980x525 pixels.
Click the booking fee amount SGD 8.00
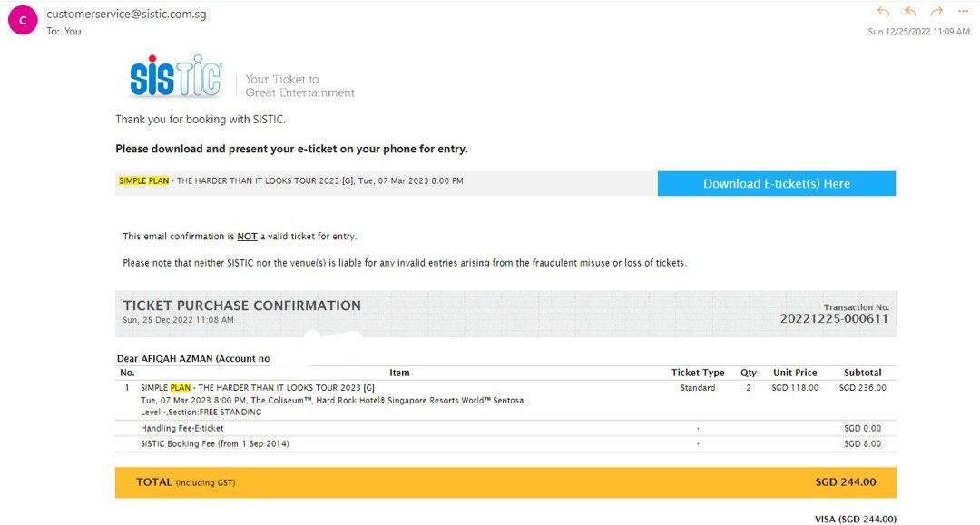point(863,443)
